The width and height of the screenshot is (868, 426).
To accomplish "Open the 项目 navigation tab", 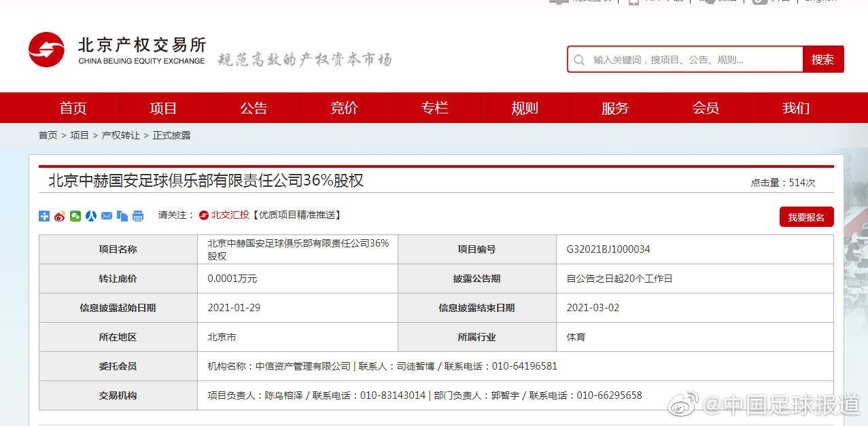I will coord(163,108).
